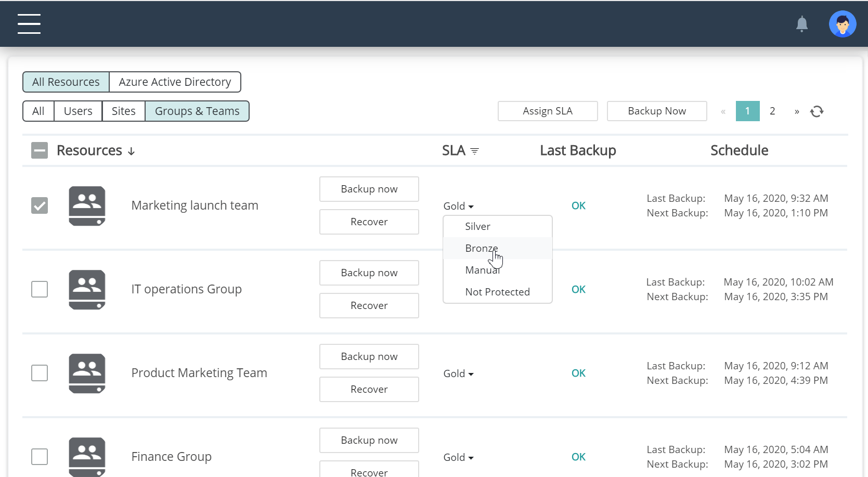
Task: Click the Resources sort arrow
Action: 132,151
